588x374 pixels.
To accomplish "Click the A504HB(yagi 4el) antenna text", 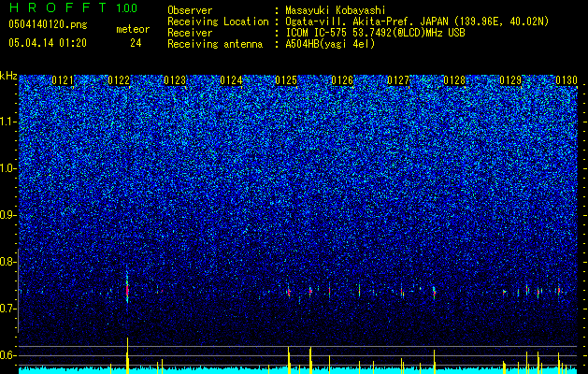I will (330, 44).
